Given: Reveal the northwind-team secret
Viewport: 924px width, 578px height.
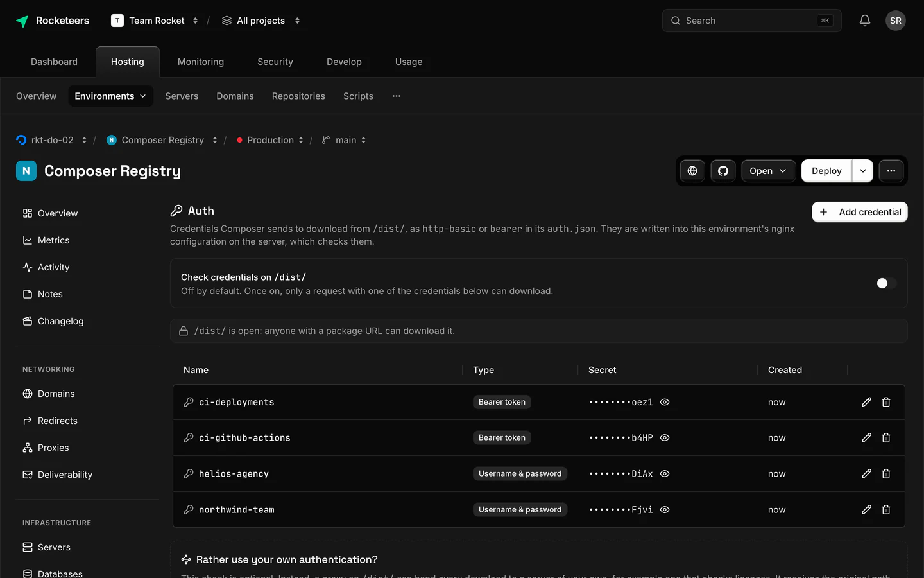Looking at the screenshot, I should (665, 510).
